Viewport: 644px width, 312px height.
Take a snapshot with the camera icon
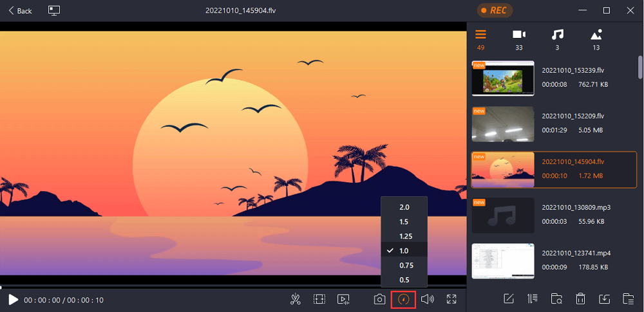coord(380,299)
